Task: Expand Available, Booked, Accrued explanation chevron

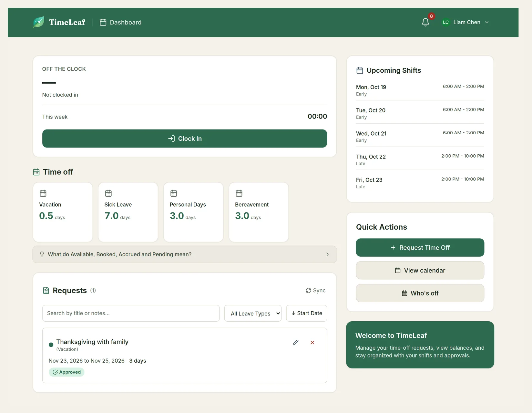Action: coord(327,254)
